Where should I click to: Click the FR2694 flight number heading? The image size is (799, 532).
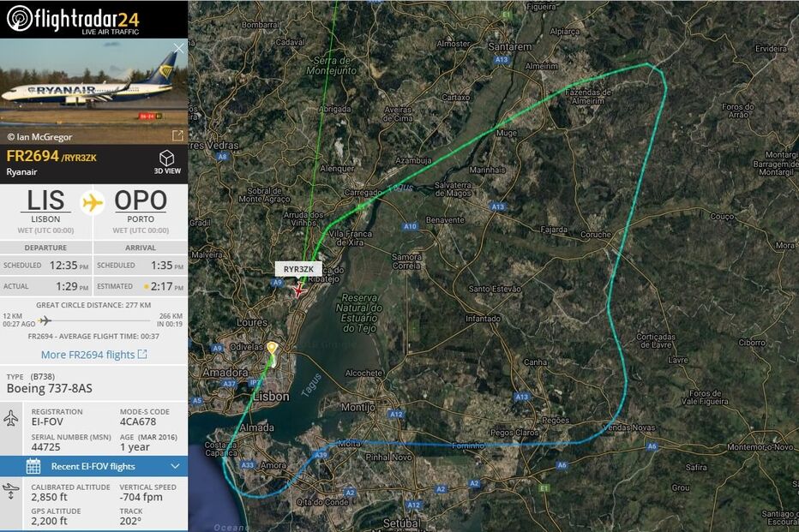pos(33,156)
